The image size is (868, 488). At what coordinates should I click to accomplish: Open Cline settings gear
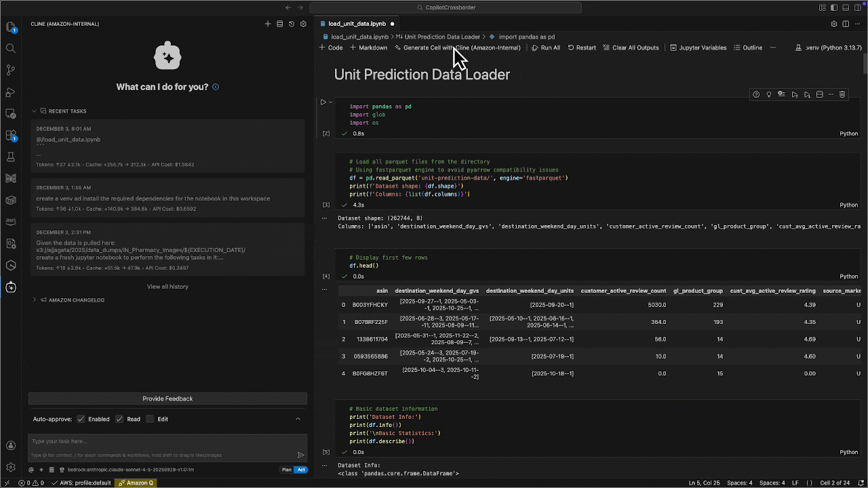[303, 24]
